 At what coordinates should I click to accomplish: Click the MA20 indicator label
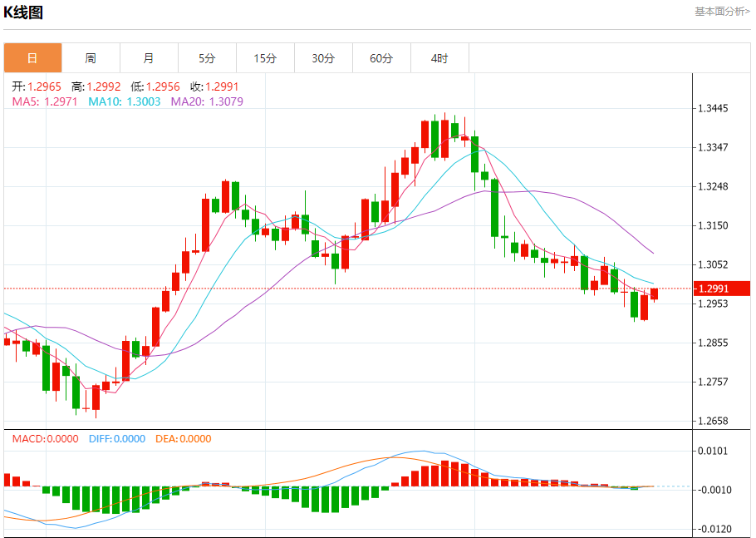tap(207, 101)
